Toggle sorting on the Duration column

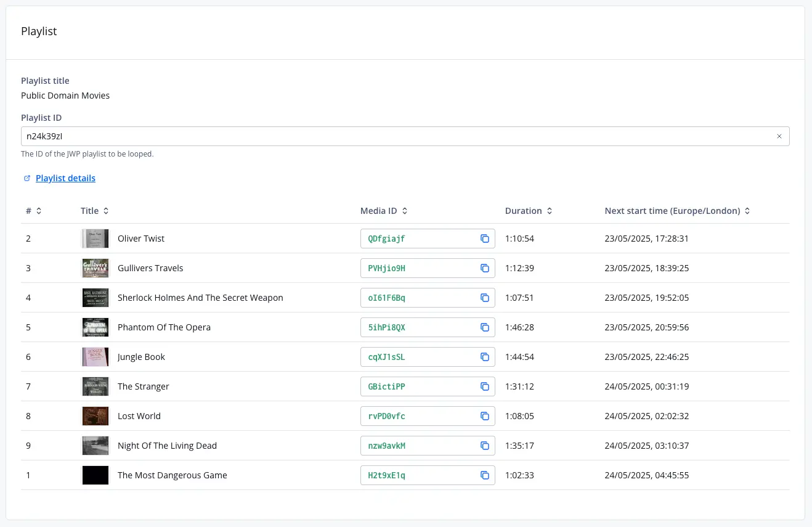548,210
